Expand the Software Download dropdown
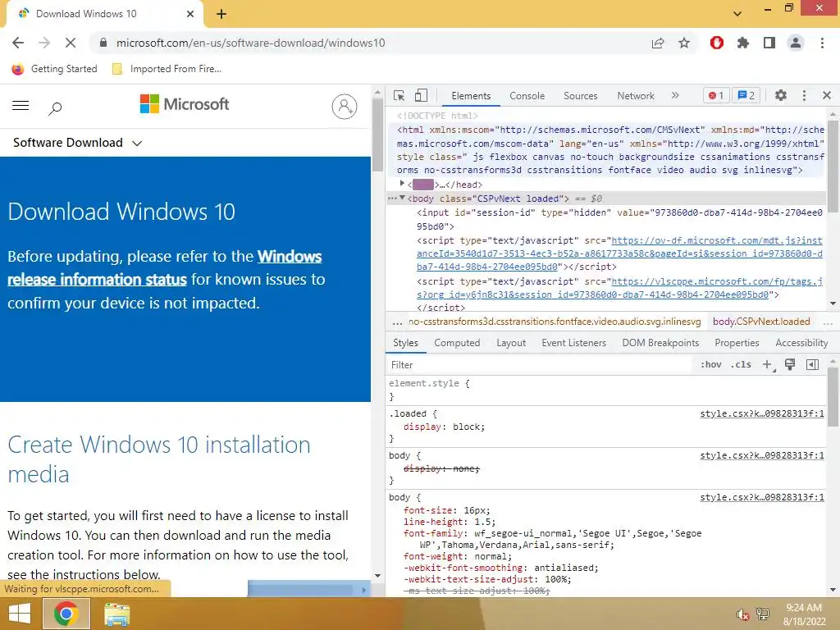The height and width of the screenshot is (630, 840). [x=77, y=143]
